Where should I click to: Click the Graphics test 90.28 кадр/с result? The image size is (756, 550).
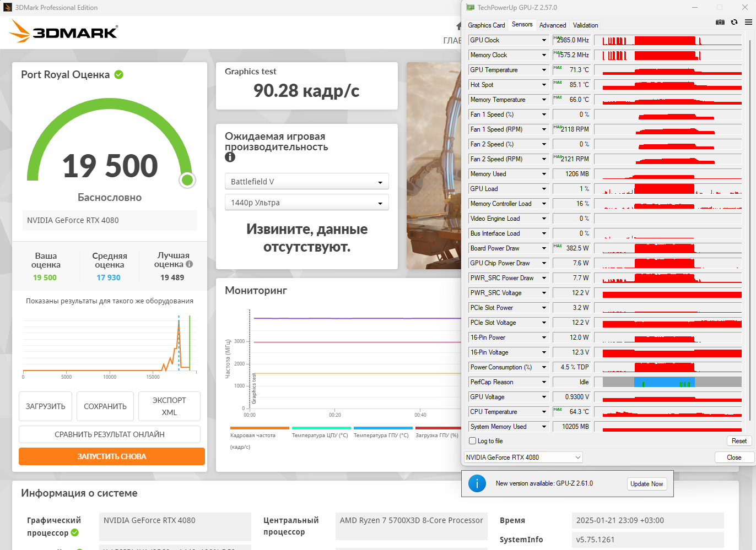pos(306,90)
